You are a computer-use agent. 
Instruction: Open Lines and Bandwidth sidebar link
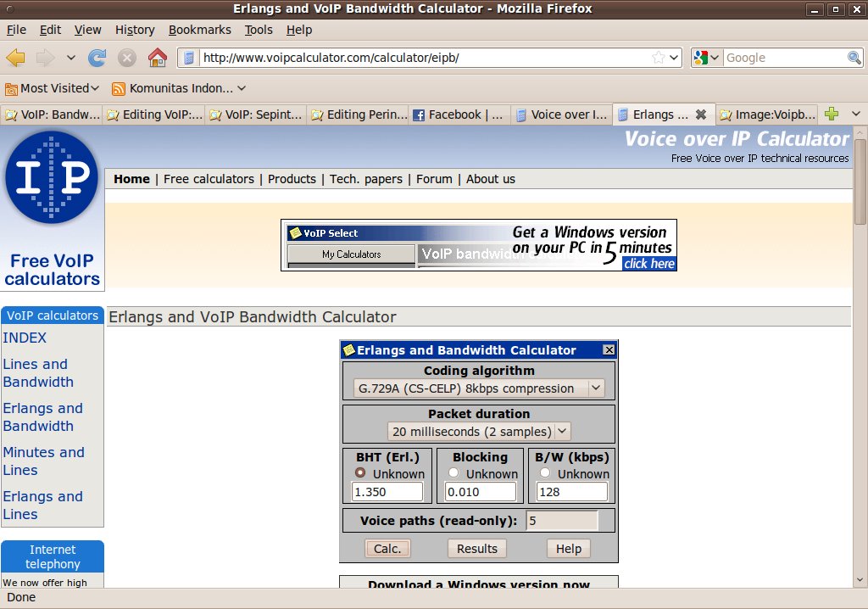[38, 373]
